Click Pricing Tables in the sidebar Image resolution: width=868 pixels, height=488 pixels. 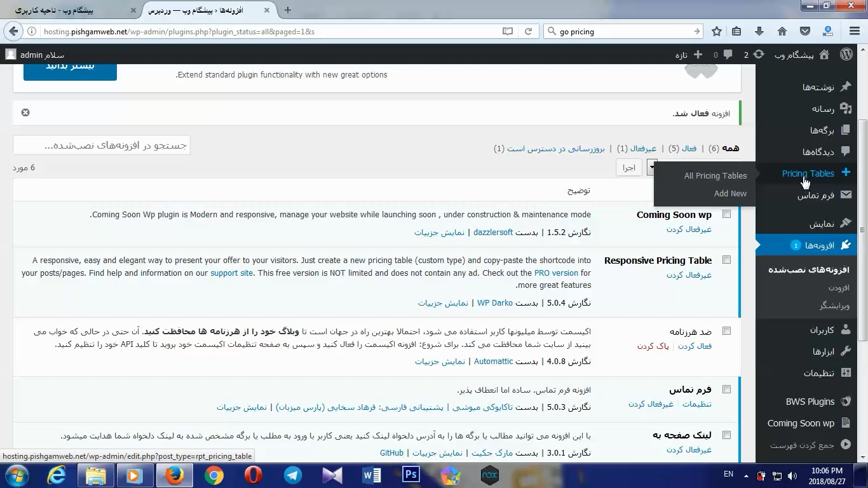(x=808, y=173)
